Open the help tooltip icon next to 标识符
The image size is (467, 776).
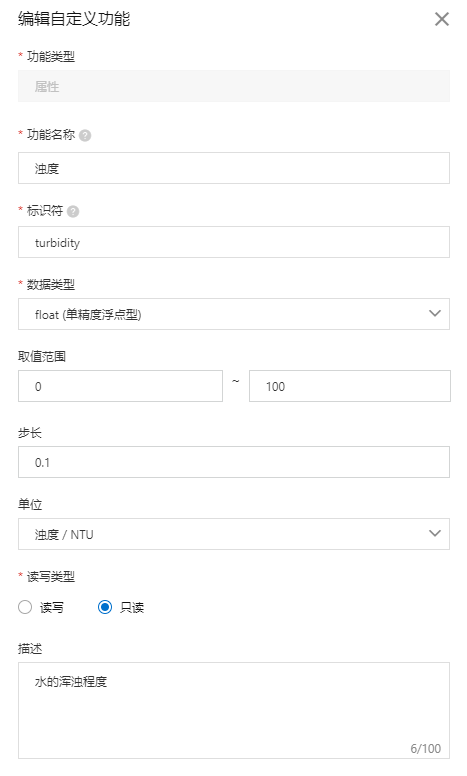click(x=73, y=212)
